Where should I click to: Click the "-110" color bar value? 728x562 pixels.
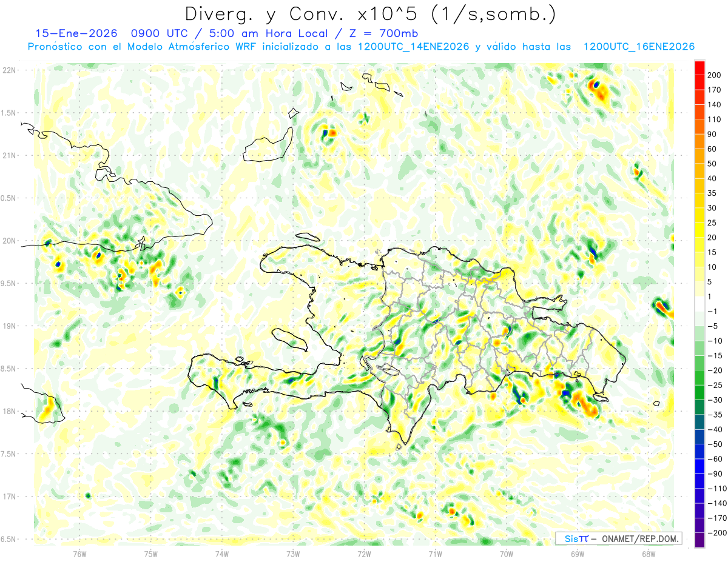718,489
